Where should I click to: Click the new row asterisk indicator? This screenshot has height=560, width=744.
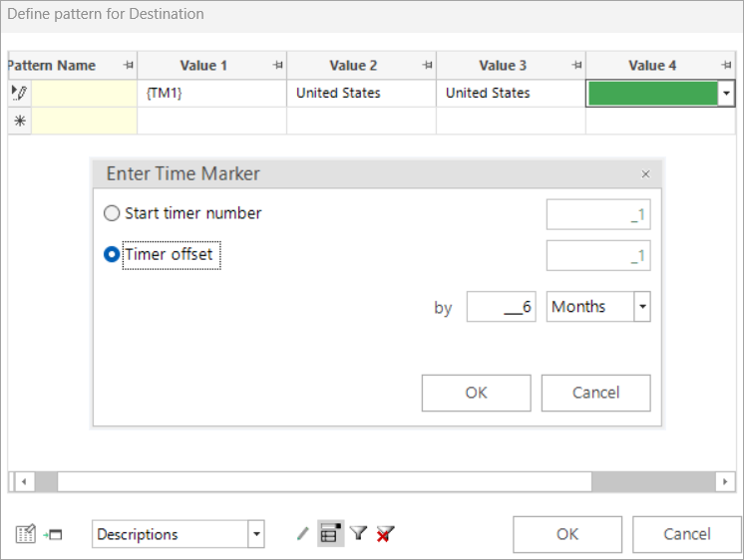pos(20,121)
